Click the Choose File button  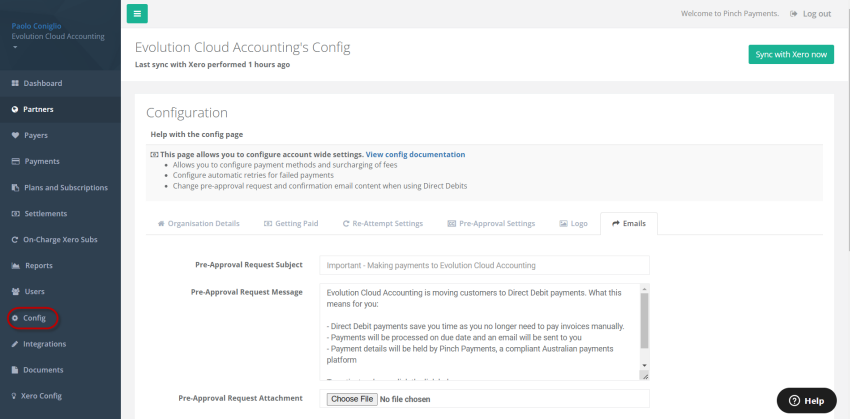(x=352, y=399)
